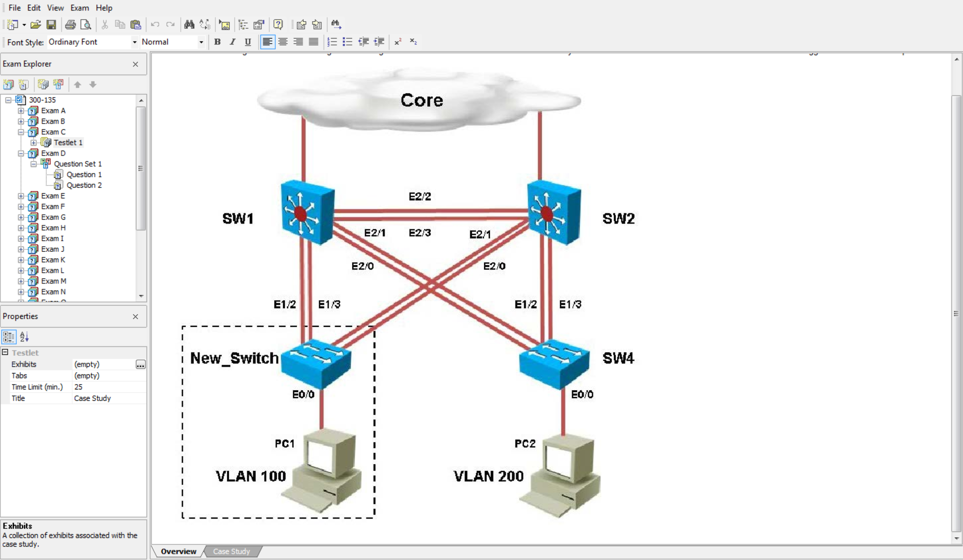Switch to Case Study tab
Screen dimensions: 963x560
point(231,551)
